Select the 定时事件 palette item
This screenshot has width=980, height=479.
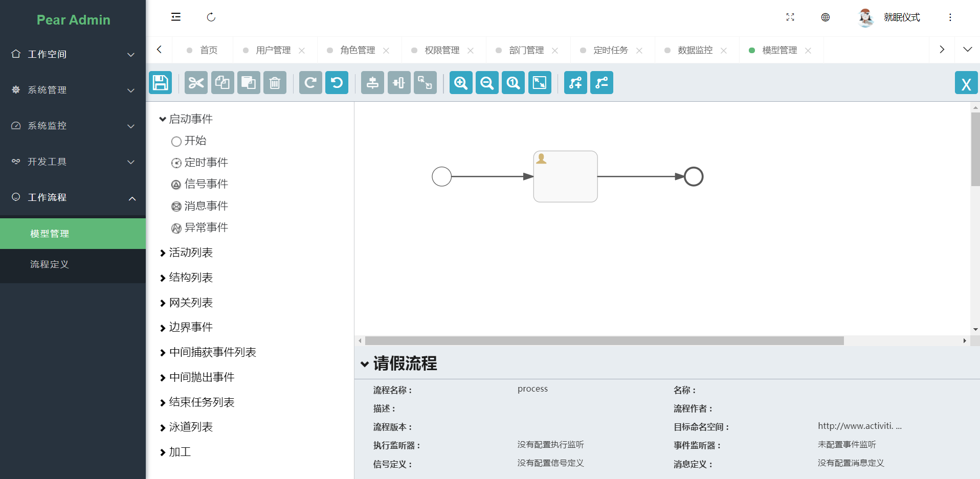point(200,163)
